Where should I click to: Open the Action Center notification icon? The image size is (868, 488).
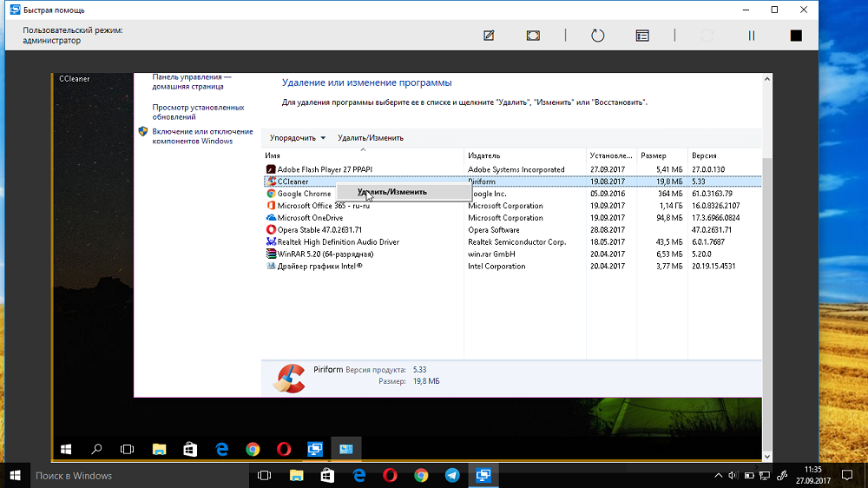coord(846,476)
